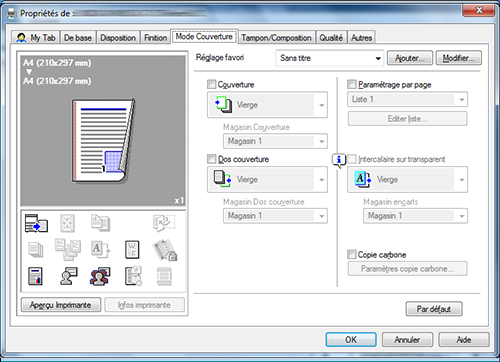Click the greyed locked document security icon
The image size is (500, 362).
click(165, 250)
